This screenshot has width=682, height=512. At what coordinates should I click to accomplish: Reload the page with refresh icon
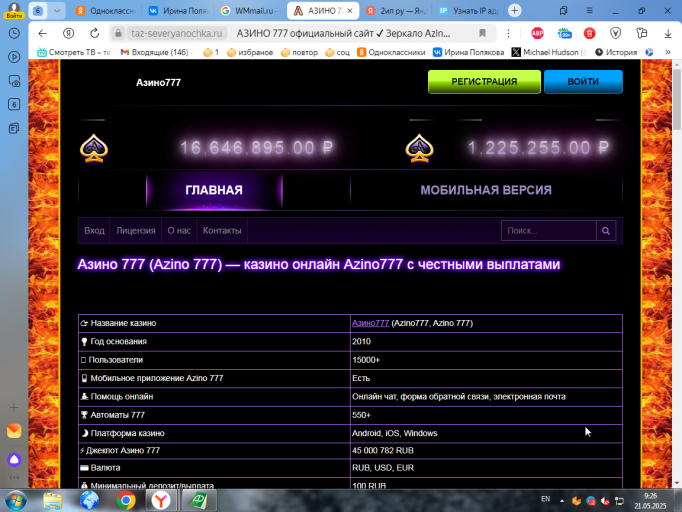pos(94,33)
